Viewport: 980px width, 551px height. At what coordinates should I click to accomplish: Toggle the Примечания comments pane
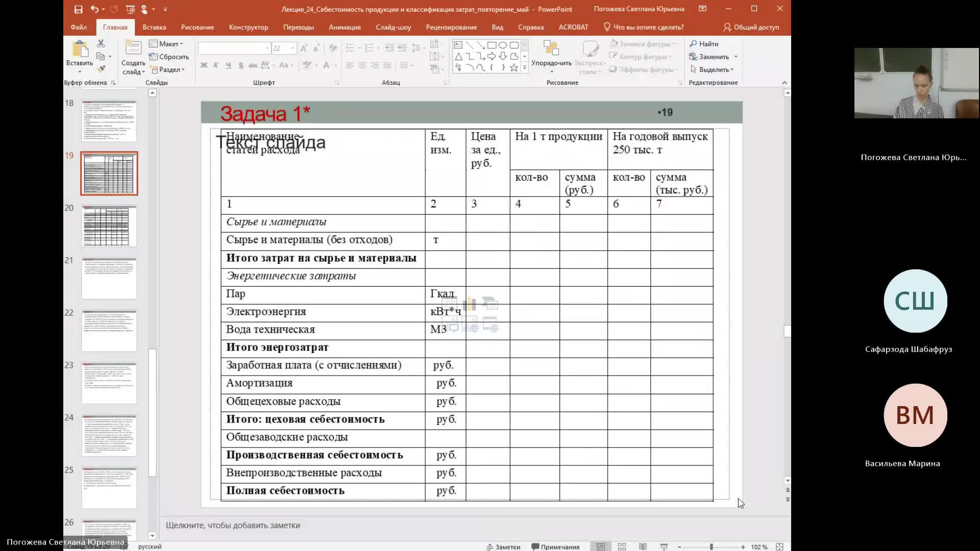(x=555, y=546)
